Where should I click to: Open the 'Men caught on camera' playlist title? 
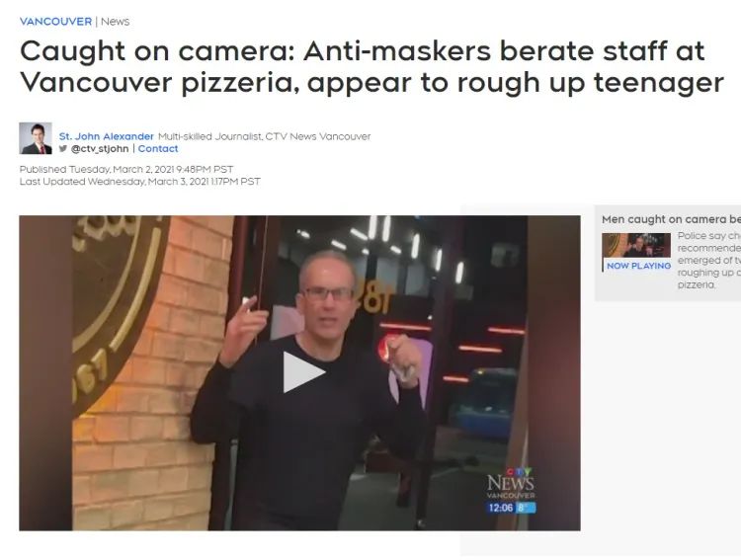tap(671, 219)
